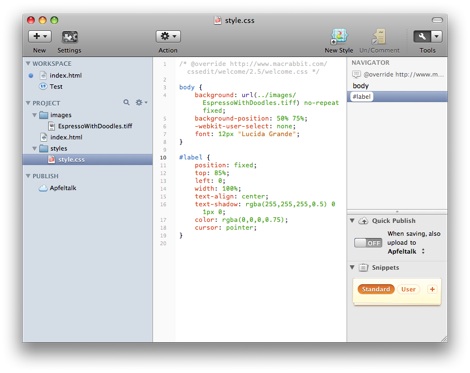Collapse the PROJECT section
Screen dimensions: 470x373
pyautogui.click(x=28, y=103)
